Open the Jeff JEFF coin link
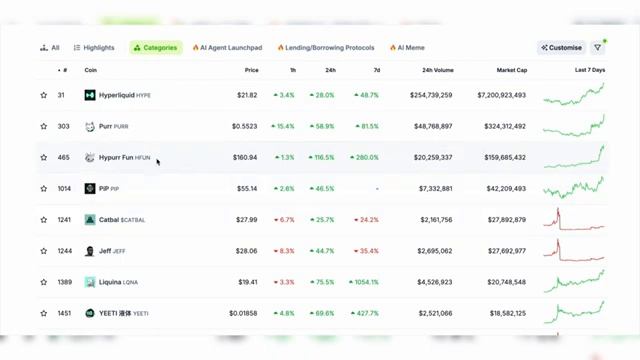 pyautogui.click(x=112, y=251)
